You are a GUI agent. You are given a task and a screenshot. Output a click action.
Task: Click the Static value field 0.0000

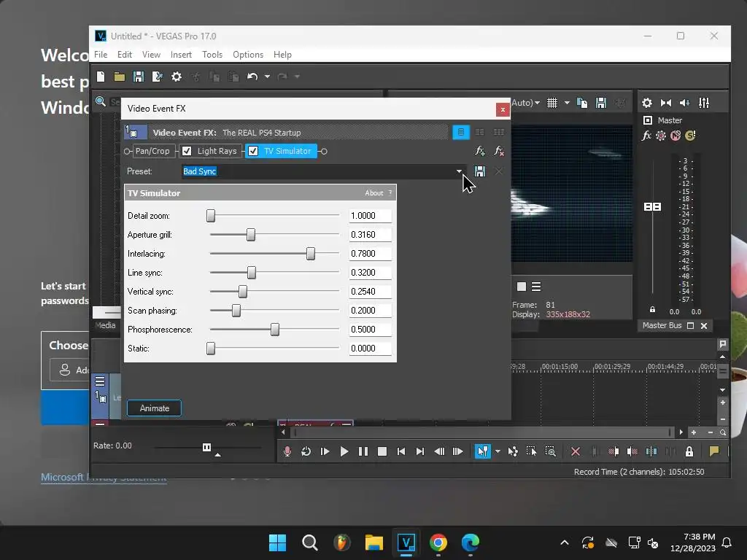click(x=370, y=349)
